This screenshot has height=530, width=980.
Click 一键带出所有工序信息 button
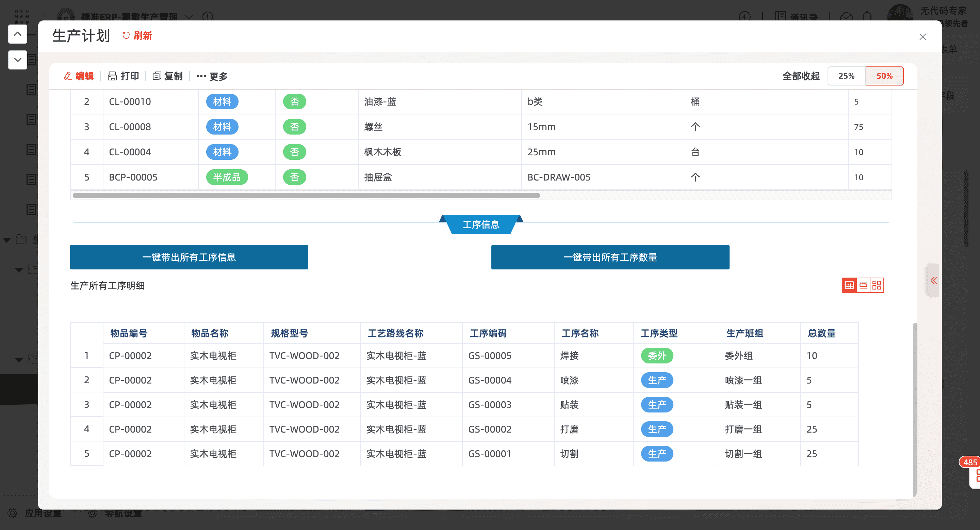tap(189, 257)
